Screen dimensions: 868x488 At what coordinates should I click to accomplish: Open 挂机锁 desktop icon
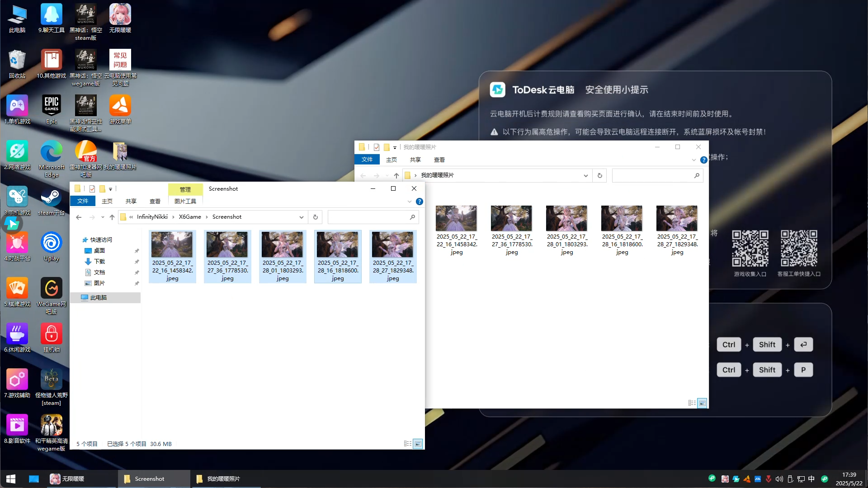click(x=52, y=338)
